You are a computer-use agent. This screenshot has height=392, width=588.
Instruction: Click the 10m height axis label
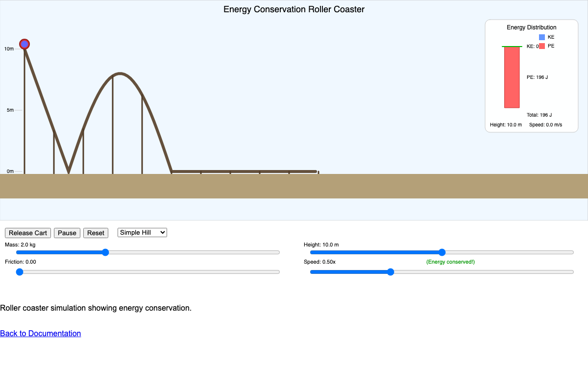tap(8, 49)
